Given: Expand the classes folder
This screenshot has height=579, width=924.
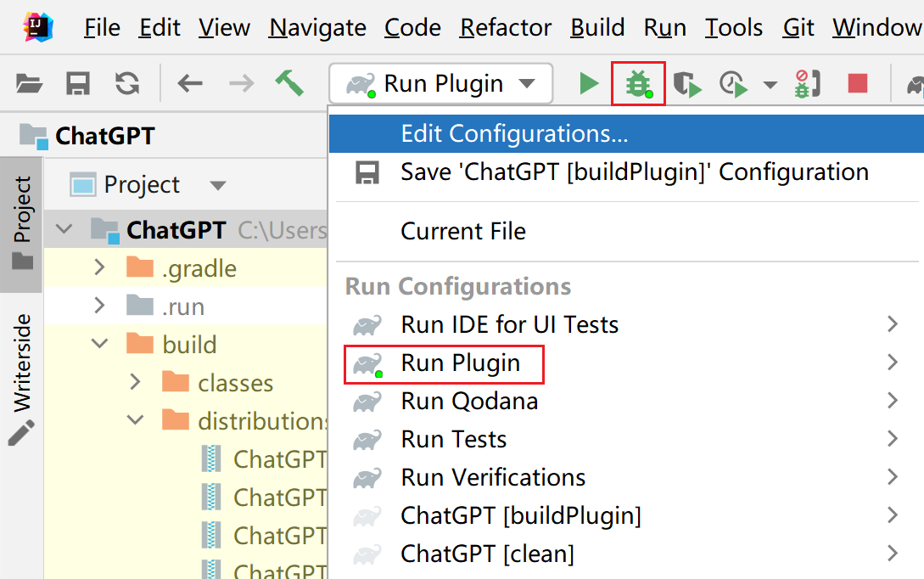Looking at the screenshot, I should click(135, 382).
